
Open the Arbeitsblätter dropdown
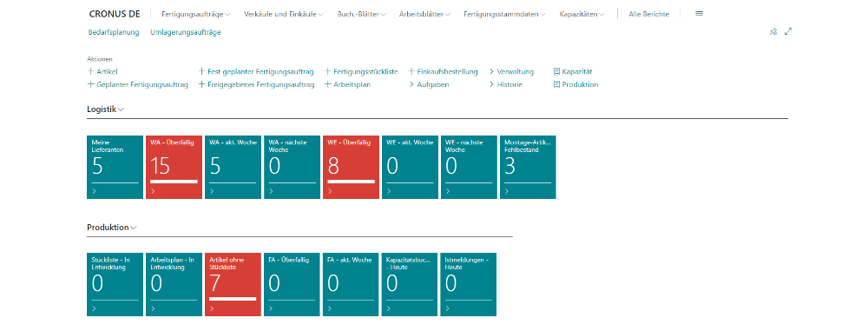pos(424,15)
